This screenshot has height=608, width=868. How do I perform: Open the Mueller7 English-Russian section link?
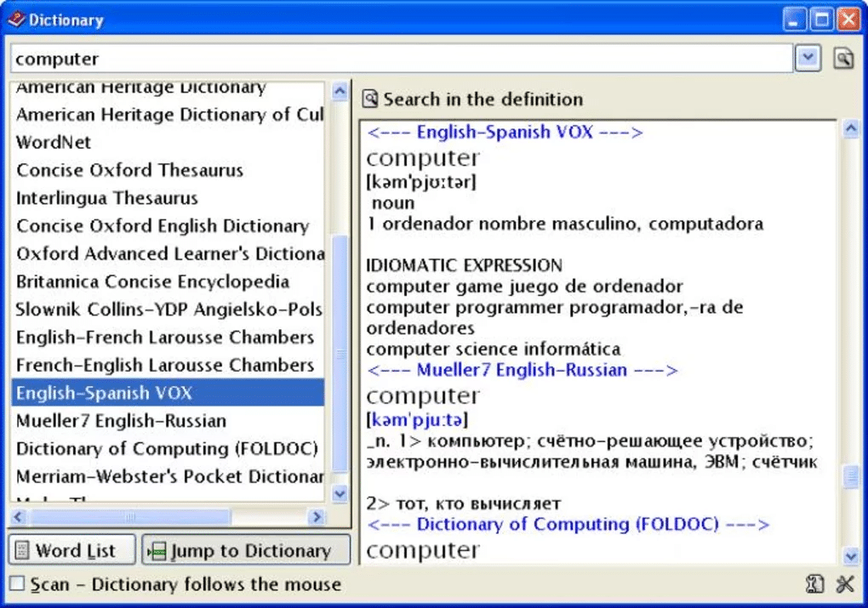click(523, 369)
